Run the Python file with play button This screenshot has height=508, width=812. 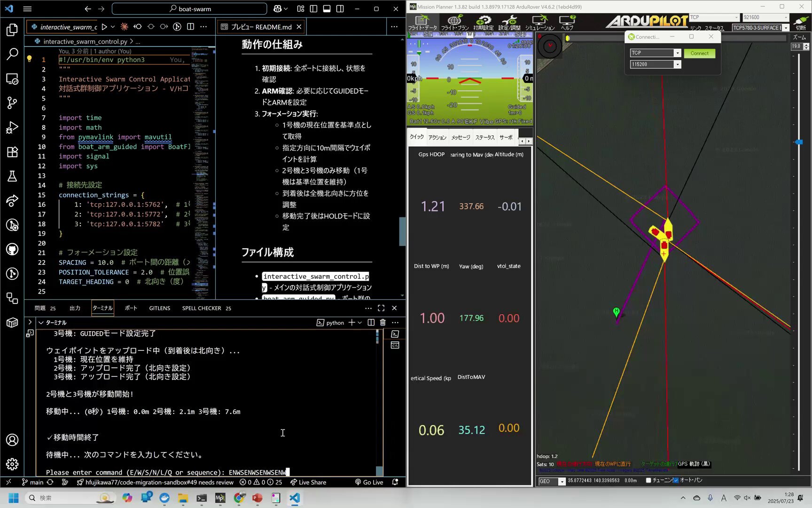click(x=104, y=27)
